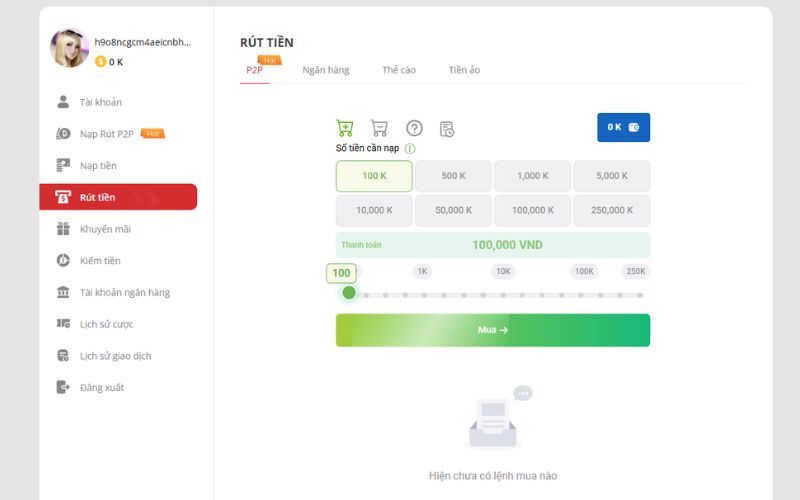Click Đăng xuất to log out
The height and width of the screenshot is (500, 800).
(102, 387)
